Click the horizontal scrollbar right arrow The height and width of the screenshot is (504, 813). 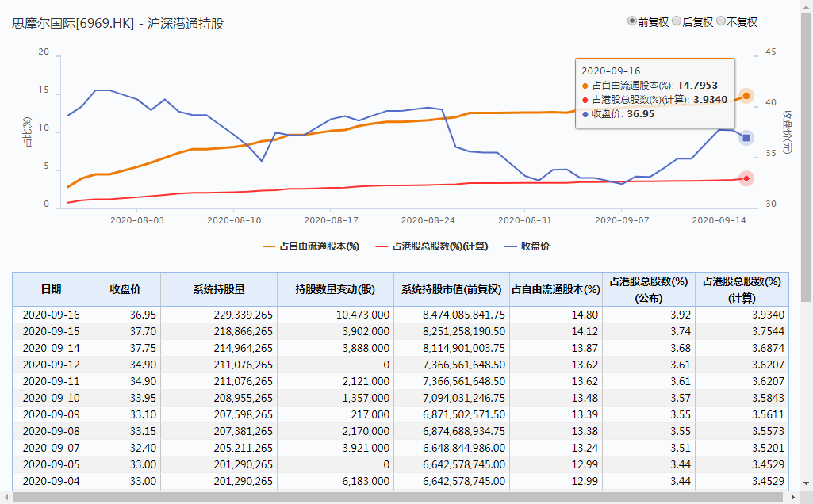(793, 498)
